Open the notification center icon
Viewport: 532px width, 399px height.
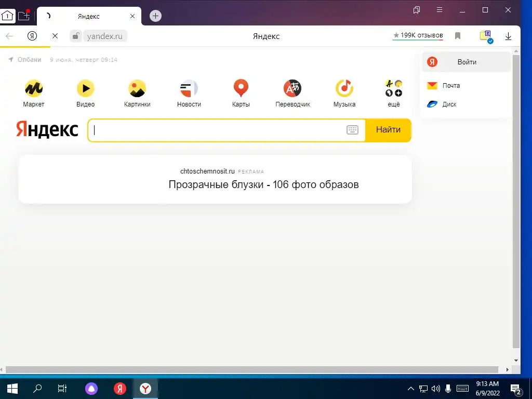pos(516,389)
